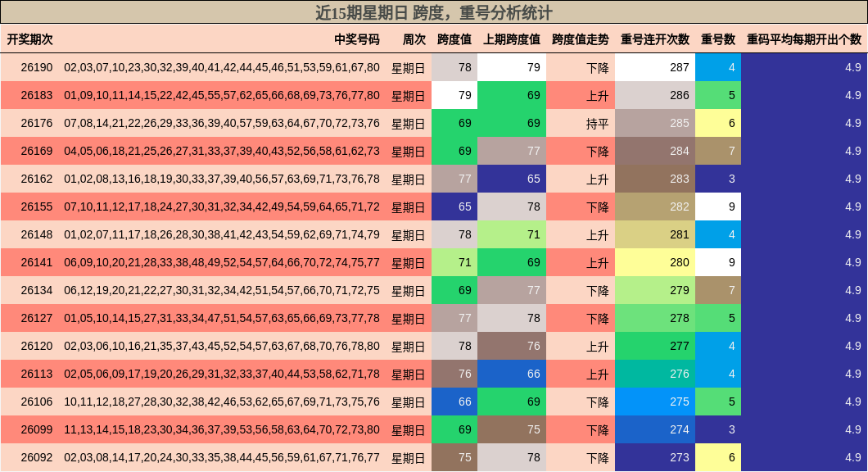Select draw period 26162

click(37, 179)
